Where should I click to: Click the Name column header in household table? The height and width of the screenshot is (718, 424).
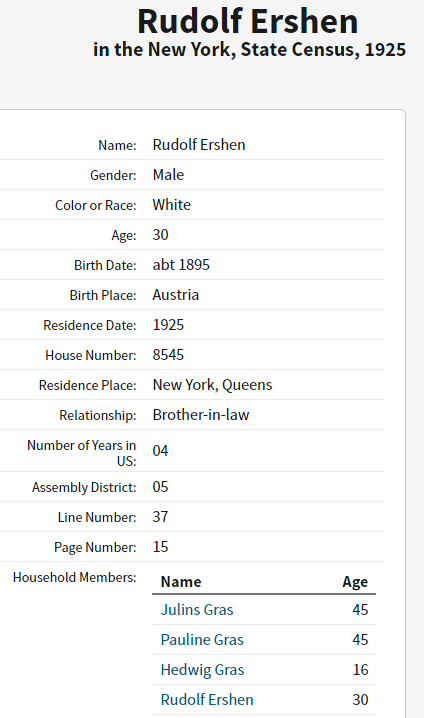(181, 582)
